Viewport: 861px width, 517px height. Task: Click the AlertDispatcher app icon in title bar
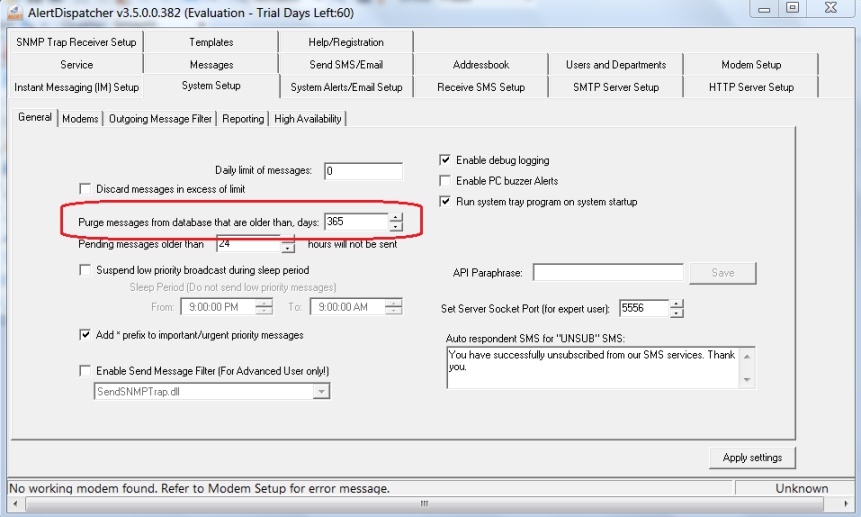coord(15,13)
